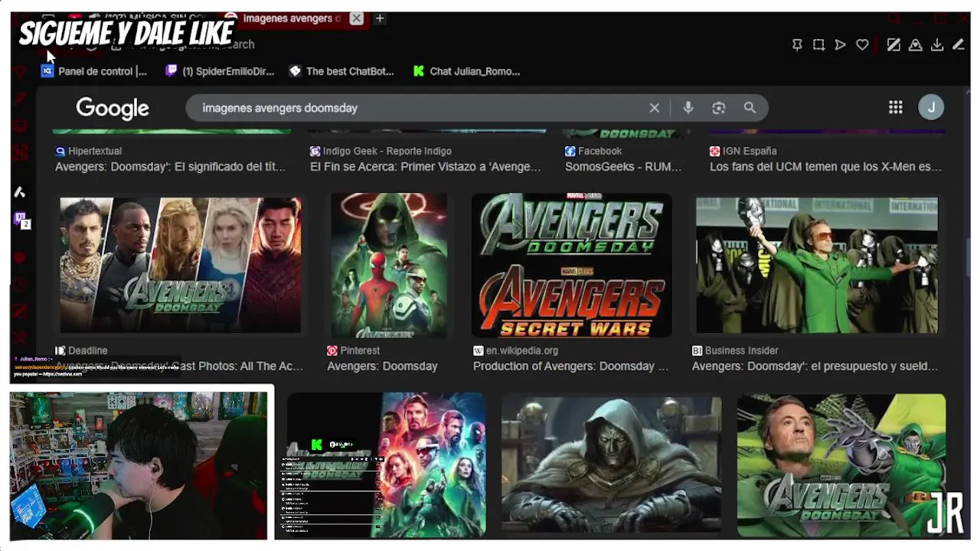The height and width of the screenshot is (551, 980).
Task: Click the 'Deadline' source label
Action: 87,350
